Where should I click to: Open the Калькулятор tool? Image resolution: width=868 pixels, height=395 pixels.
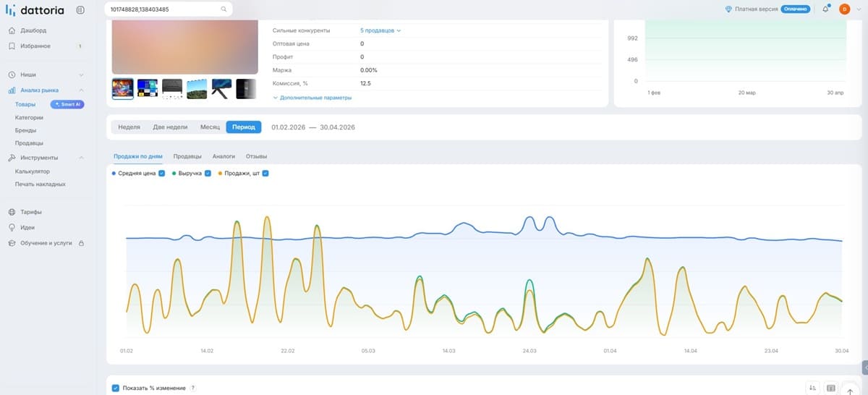coord(32,171)
